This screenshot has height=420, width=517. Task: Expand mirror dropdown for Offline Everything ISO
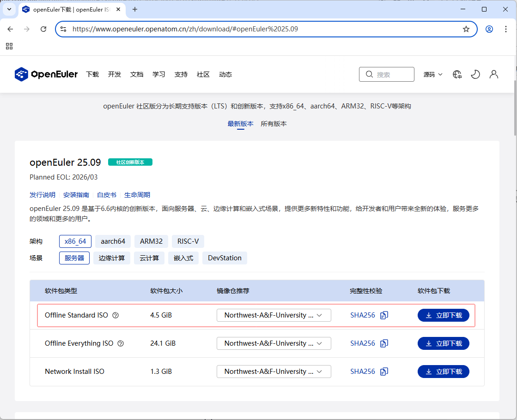tap(274, 343)
